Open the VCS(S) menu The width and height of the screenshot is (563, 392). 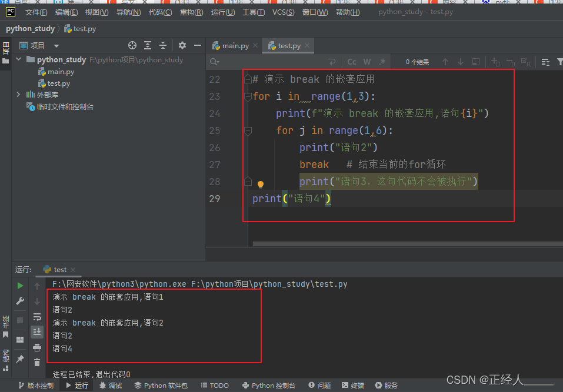click(284, 12)
